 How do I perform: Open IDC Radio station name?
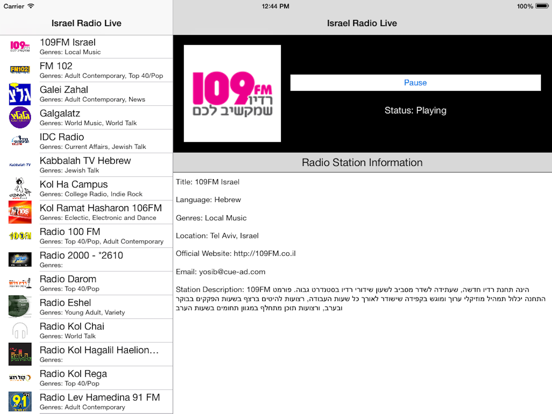click(x=62, y=137)
